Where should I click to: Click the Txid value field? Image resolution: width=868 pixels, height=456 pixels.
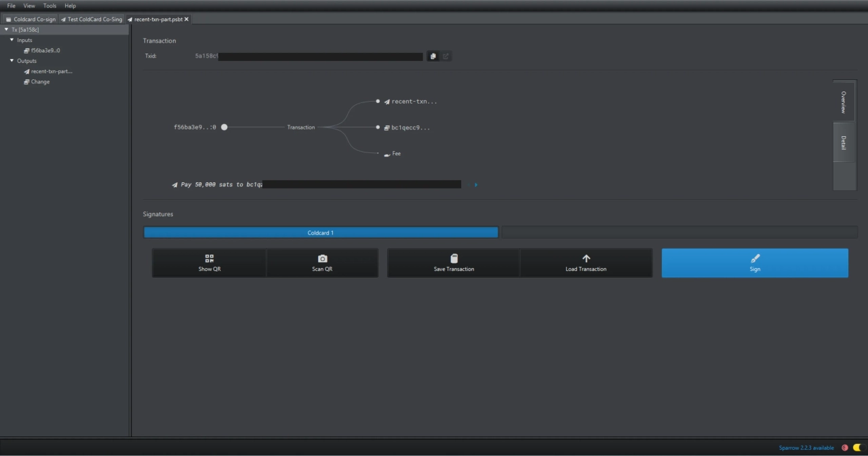(x=309, y=56)
